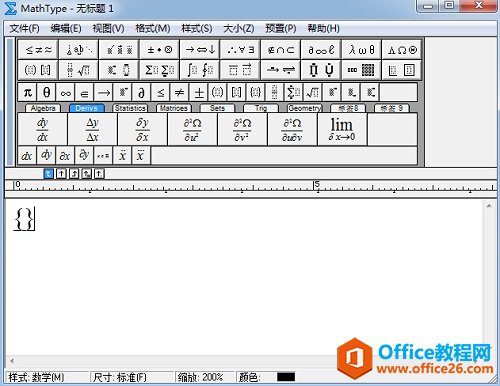Insert the dx symbol from small tabbed bar
The width and height of the screenshot is (500, 386).
pos(27,156)
